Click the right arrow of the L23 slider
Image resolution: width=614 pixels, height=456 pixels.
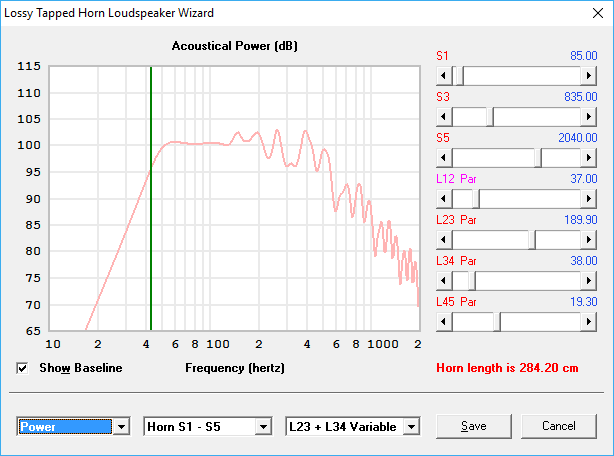click(x=589, y=240)
